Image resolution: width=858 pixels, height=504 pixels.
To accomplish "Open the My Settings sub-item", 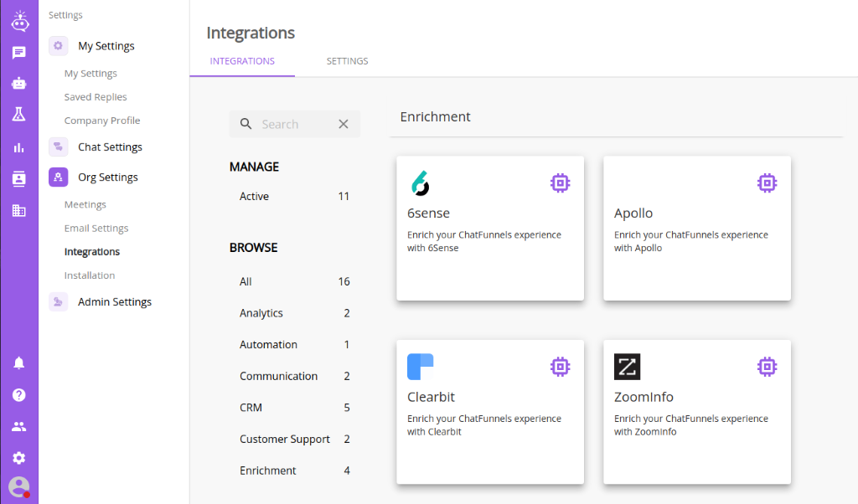I will [x=90, y=73].
